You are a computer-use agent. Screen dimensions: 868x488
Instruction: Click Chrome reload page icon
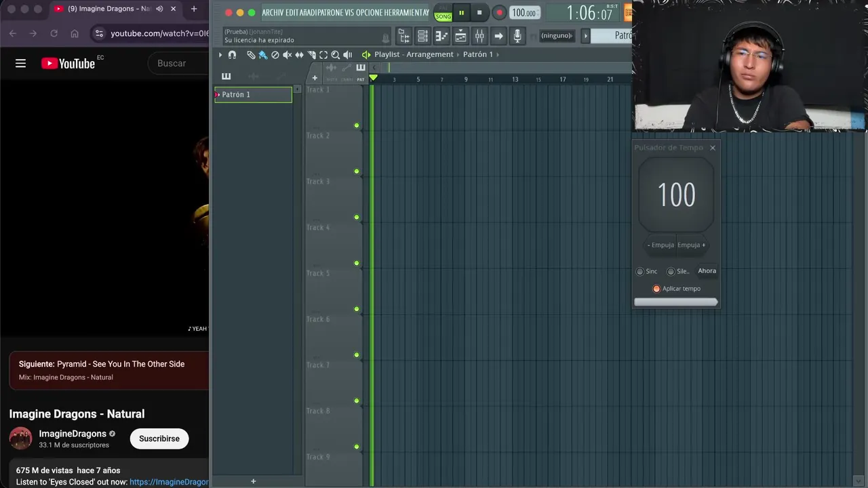54,33
